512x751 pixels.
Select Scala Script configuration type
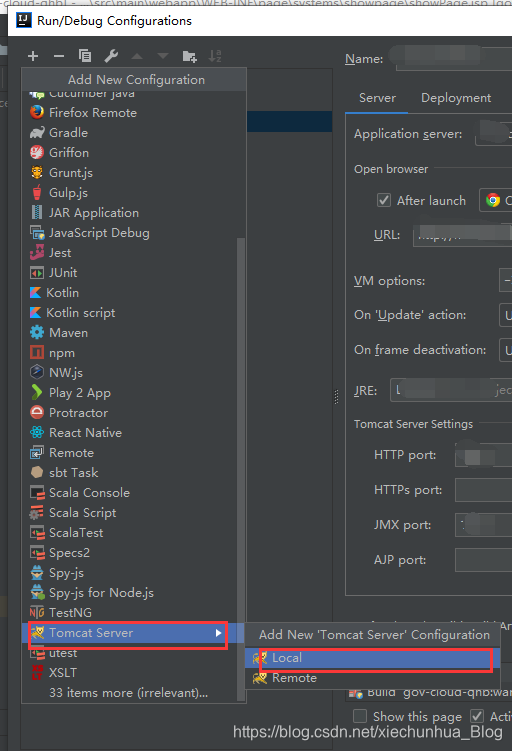[130, 513]
